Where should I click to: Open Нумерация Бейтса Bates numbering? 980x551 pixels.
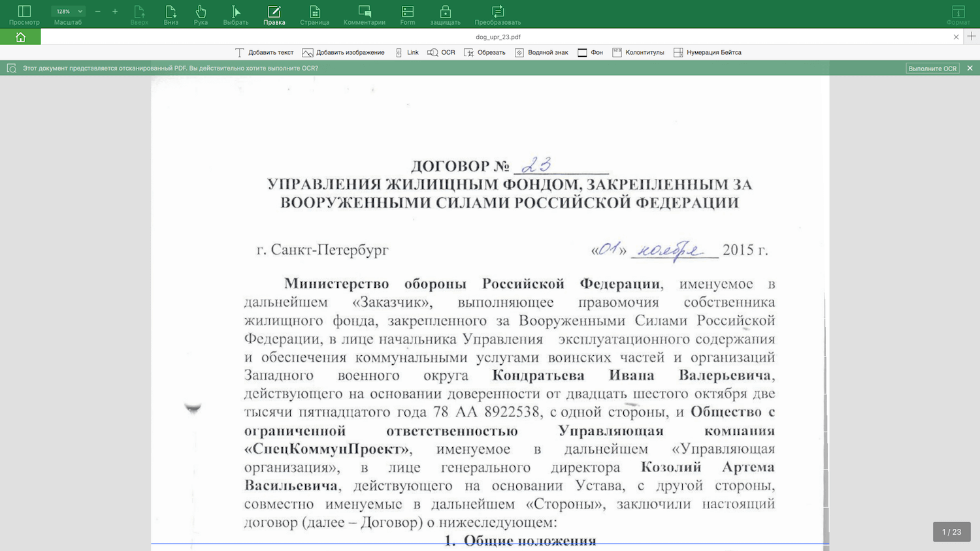[708, 52]
